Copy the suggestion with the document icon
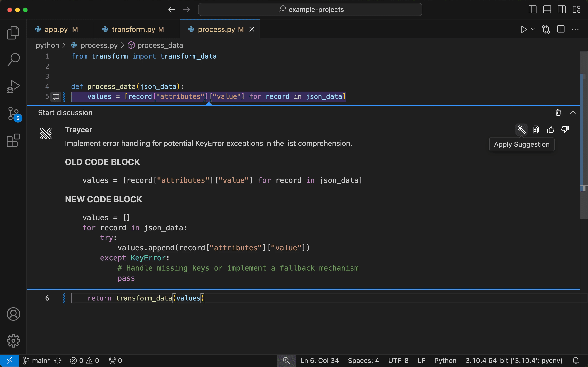Screen dimensions: 588x367 [x=535, y=130]
